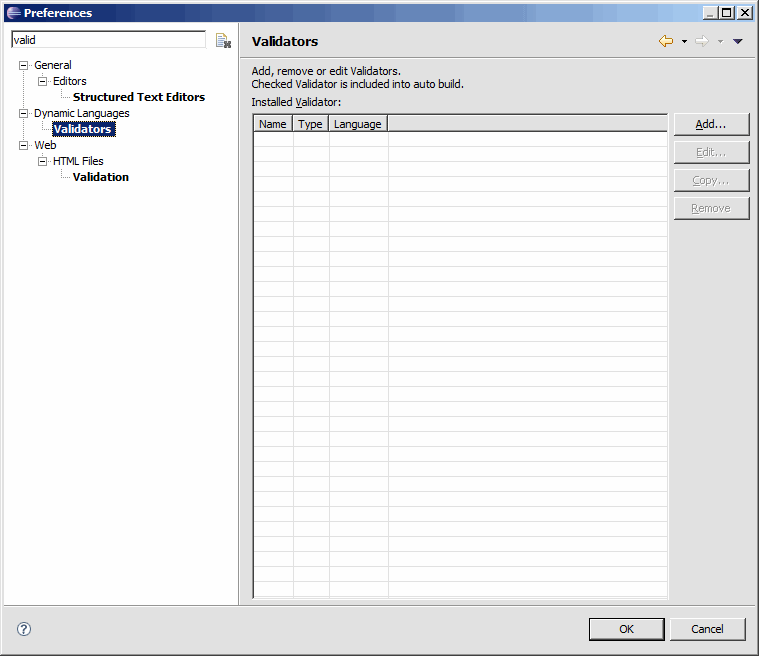Screen dimensions: 759x656
Task: Click the Remove button
Action: (x=711, y=209)
